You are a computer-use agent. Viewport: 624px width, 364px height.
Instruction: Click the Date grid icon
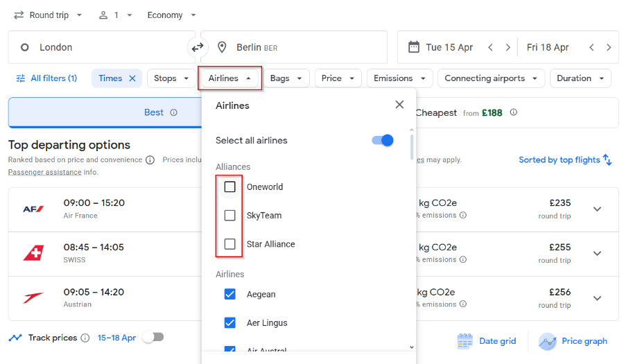tap(465, 341)
